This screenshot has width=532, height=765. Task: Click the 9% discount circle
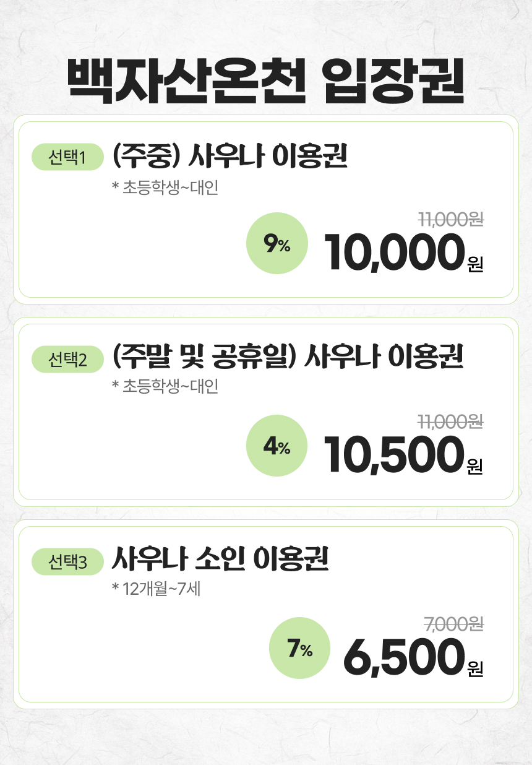pos(277,244)
